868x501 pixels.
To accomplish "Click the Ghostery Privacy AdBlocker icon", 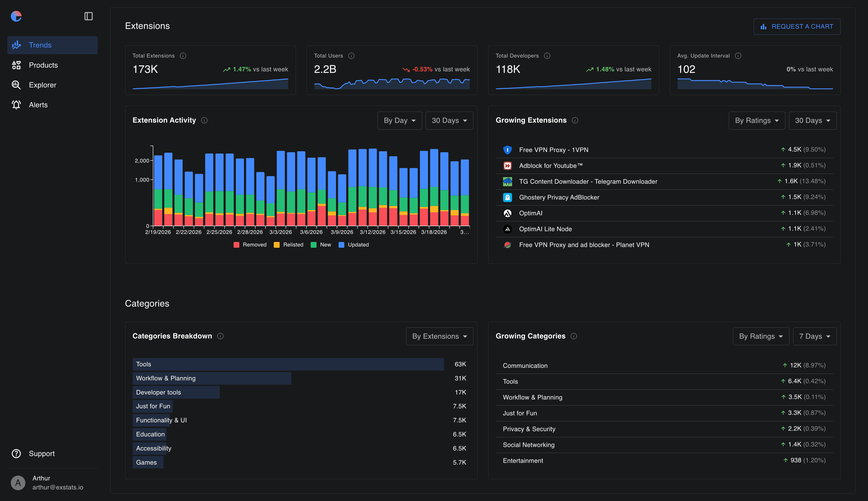I will pyautogui.click(x=507, y=197).
